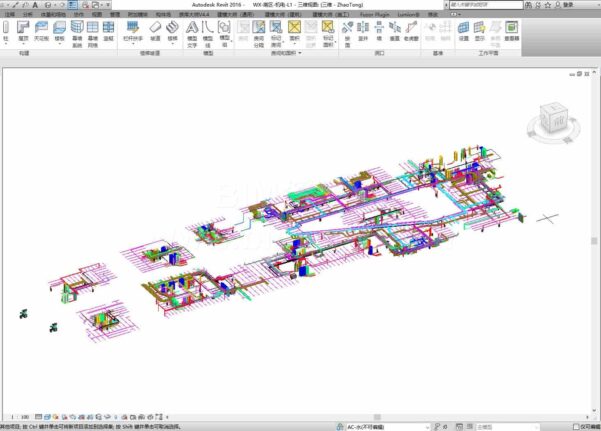Select the By Face opening (按面) tool
Image resolution: width=601 pixels, height=431 pixels.
tap(347, 34)
